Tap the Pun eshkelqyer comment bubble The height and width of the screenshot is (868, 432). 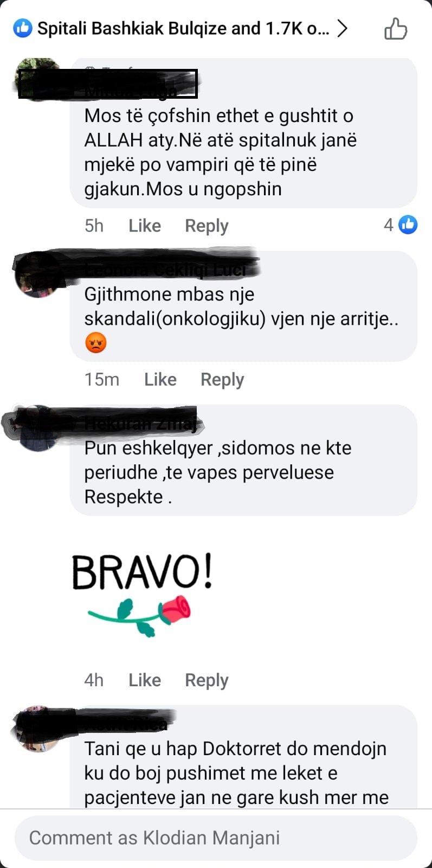pyautogui.click(x=243, y=460)
